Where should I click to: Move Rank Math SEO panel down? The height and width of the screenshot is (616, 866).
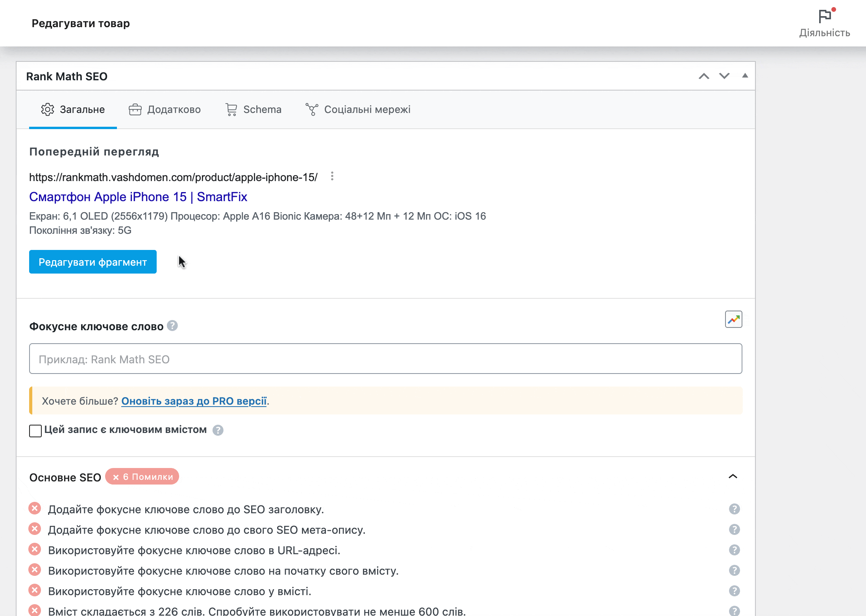click(724, 76)
